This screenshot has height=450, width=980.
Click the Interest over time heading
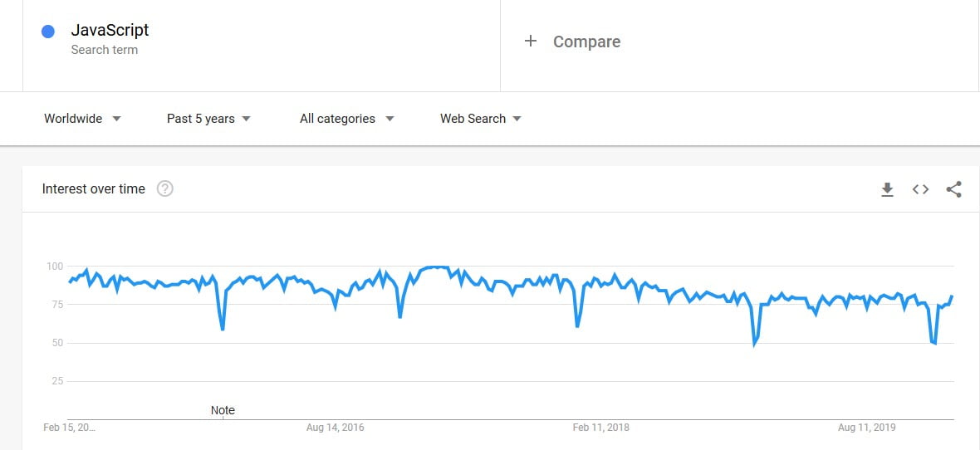pos(94,189)
